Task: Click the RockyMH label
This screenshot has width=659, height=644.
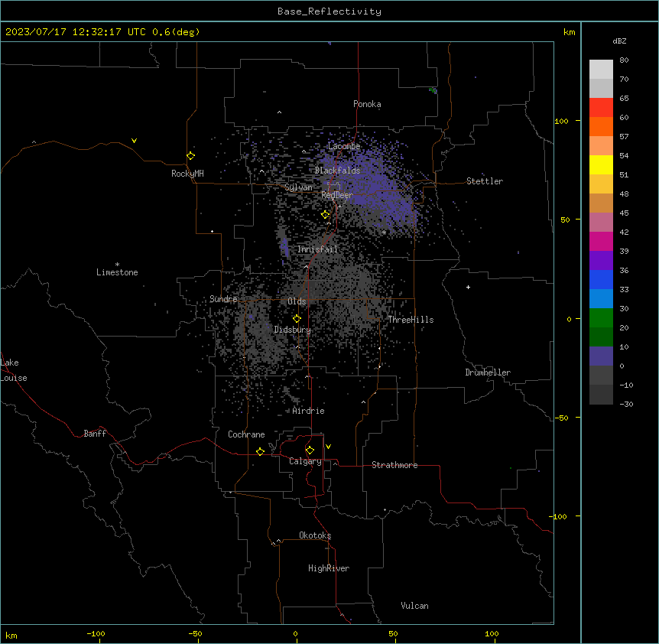Action: (187, 174)
